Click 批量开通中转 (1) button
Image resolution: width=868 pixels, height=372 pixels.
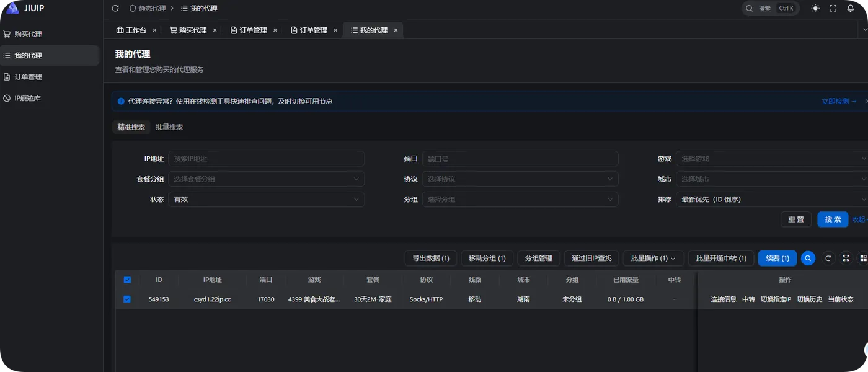(x=721, y=258)
